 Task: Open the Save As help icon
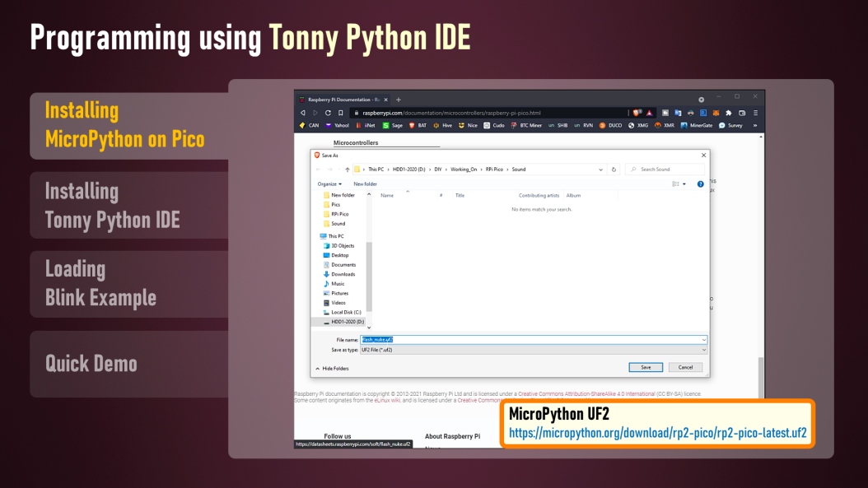(x=700, y=184)
